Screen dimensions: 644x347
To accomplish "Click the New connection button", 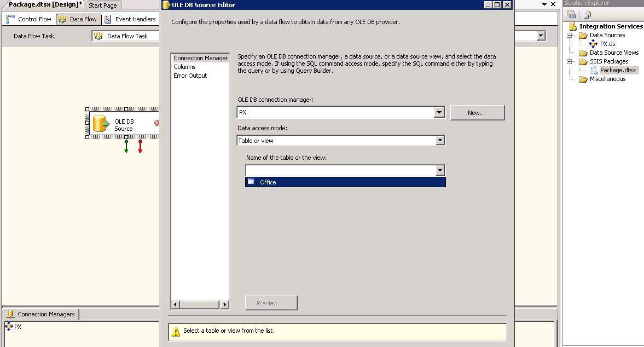I will click(477, 112).
